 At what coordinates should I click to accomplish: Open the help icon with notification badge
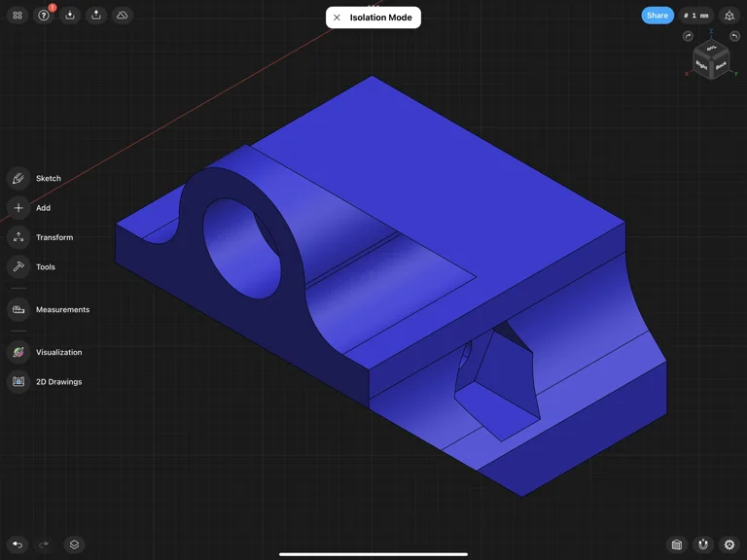[x=44, y=16]
